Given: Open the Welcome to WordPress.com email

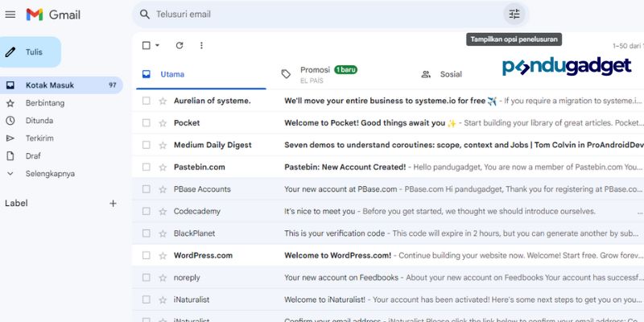Looking at the screenshot, I should [388, 255].
